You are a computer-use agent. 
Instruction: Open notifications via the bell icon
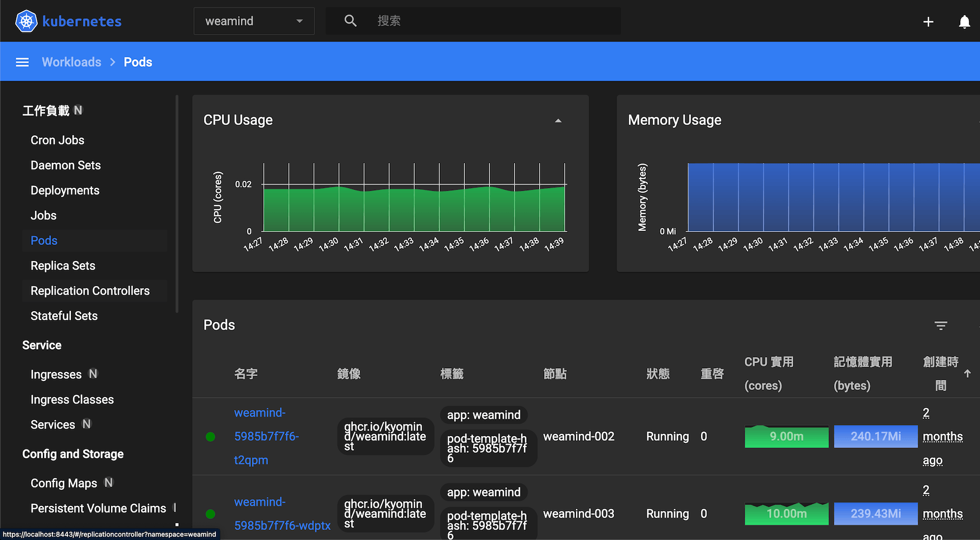coord(964,22)
